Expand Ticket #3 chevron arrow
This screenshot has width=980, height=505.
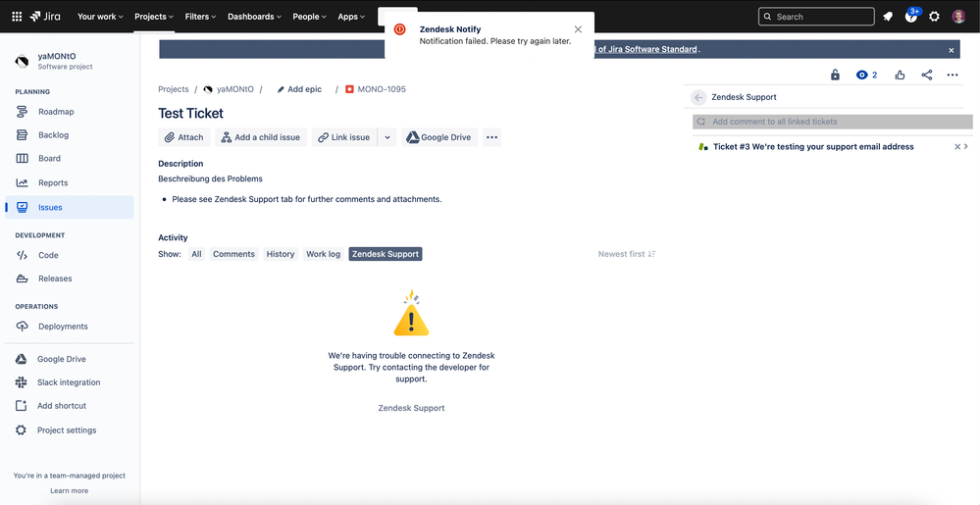[x=966, y=147]
